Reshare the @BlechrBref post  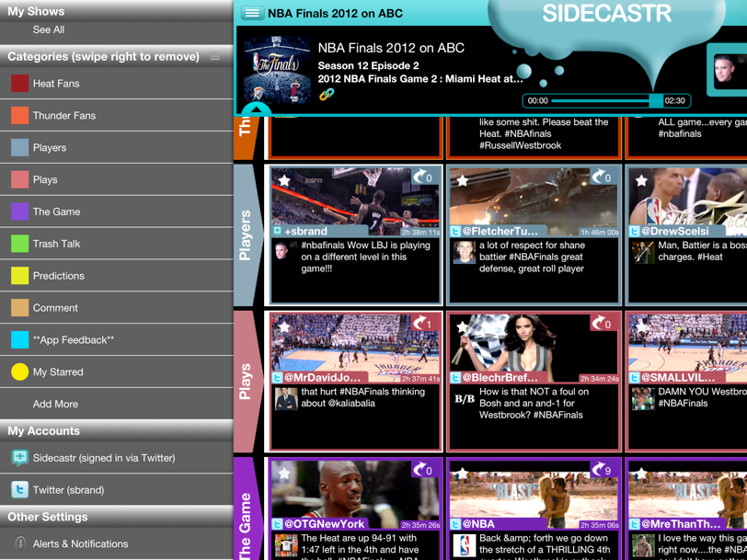[603, 324]
